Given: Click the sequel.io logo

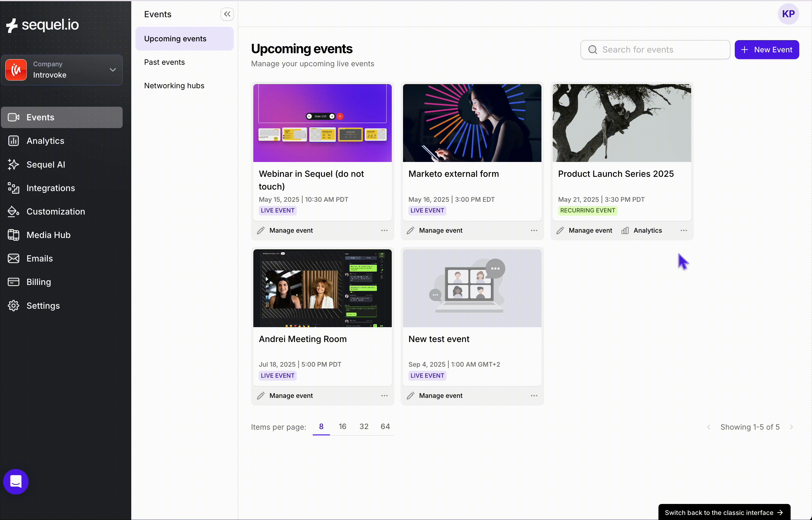Looking at the screenshot, I should [x=42, y=25].
